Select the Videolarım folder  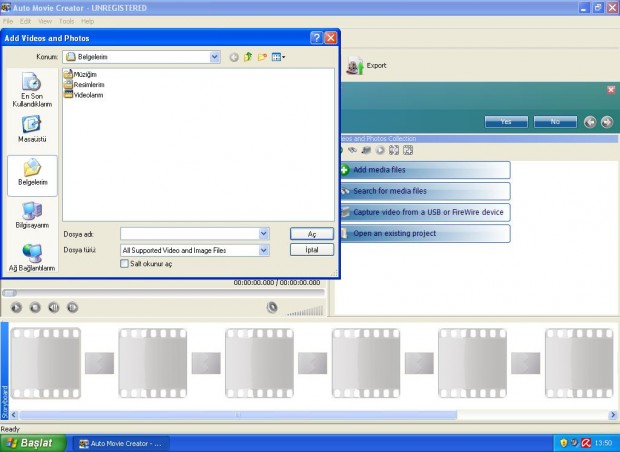(x=84, y=95)
